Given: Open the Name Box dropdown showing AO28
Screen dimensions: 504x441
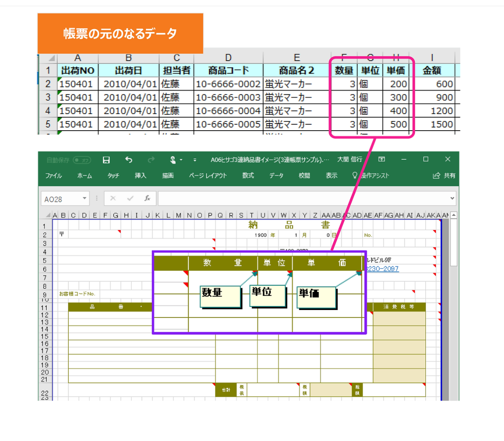Looking at the screenshot, I should [84, 199].
